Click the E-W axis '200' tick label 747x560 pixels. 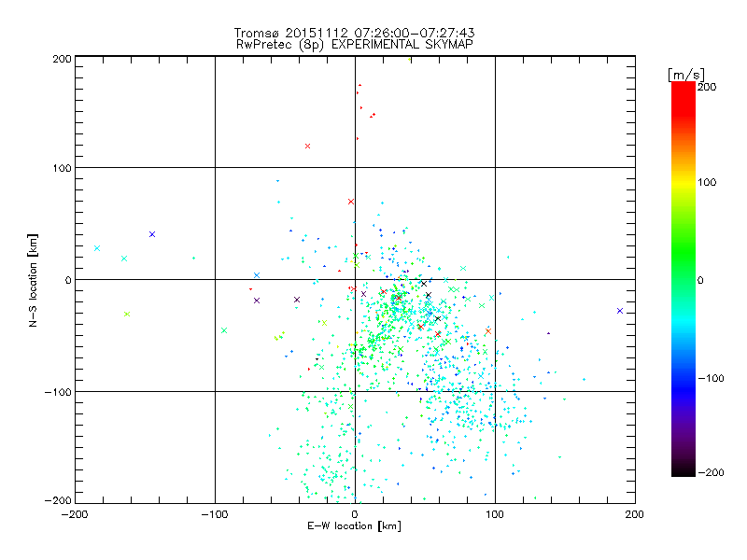635,514
